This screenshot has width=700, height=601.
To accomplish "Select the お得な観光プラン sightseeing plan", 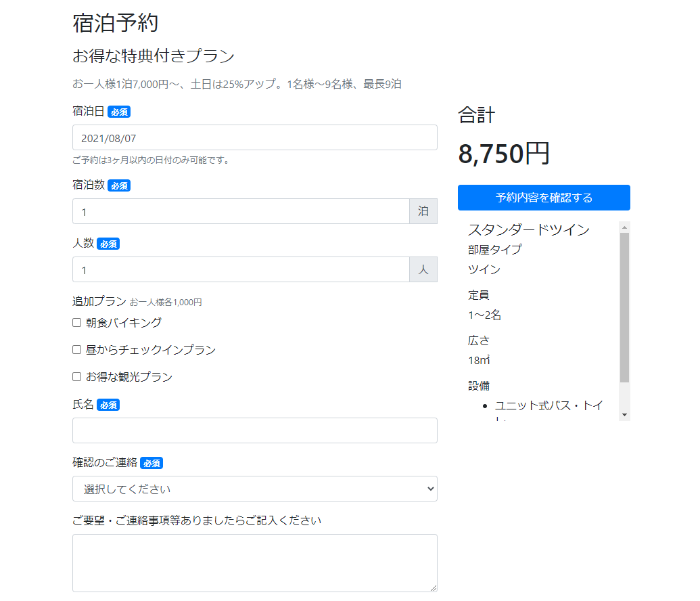I will click(x=76, y=376).
